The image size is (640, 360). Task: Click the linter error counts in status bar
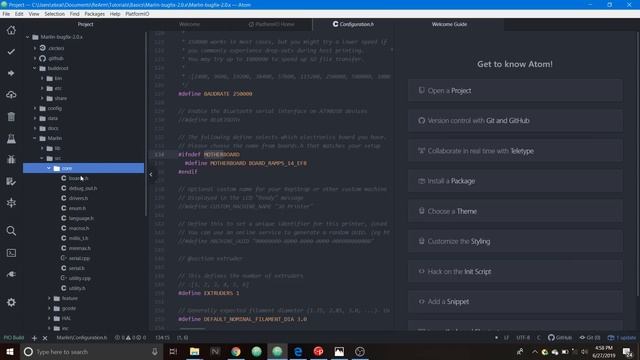point(130,338)
